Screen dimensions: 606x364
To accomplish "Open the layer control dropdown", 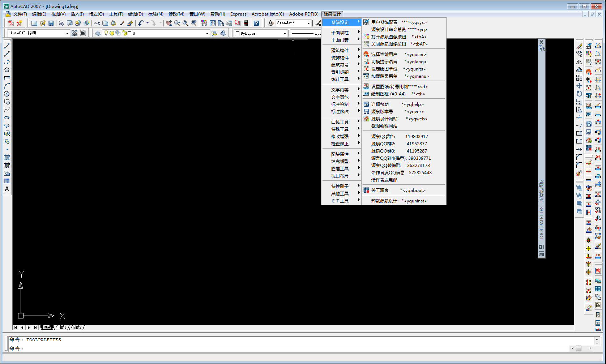I will coord(207,33).
